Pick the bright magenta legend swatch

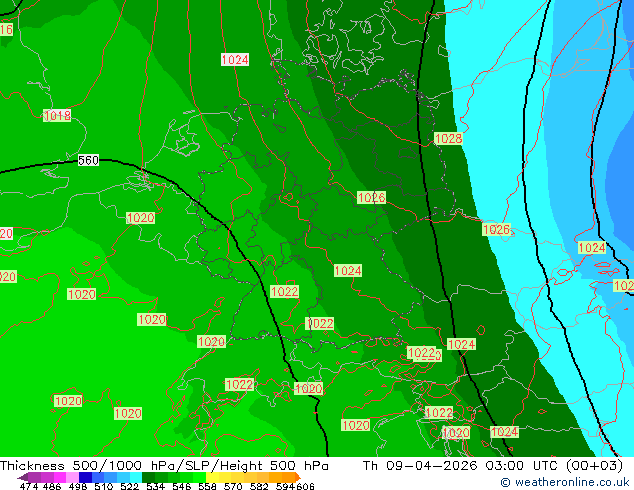point(60,477)
